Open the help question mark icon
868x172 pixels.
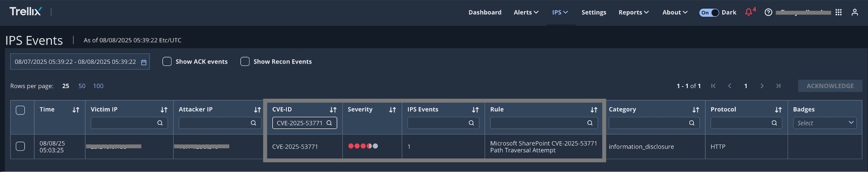coord(768,12)
